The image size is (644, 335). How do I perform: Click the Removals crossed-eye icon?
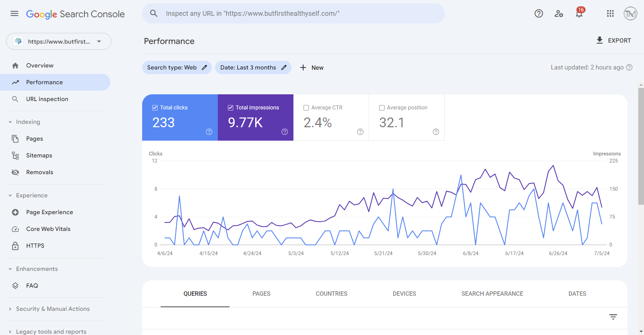tap(15, 172)
